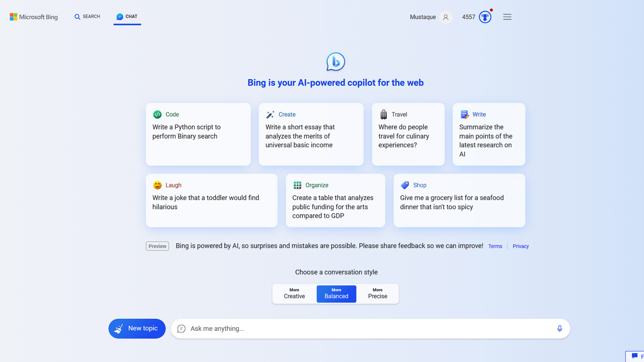
Task: Click the grid icon on the Organize card
Action: coord(297,185)
